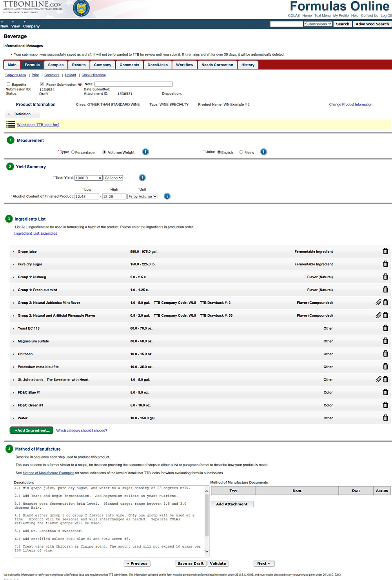Open the Samples tab
The width and height of the screenshot is (392, 580).
click(56, 65)
